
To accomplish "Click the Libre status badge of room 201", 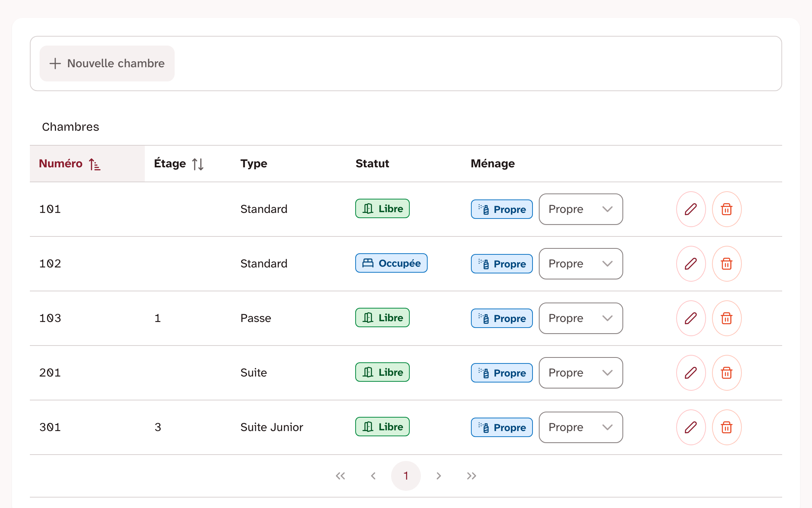I will [382, 372].
